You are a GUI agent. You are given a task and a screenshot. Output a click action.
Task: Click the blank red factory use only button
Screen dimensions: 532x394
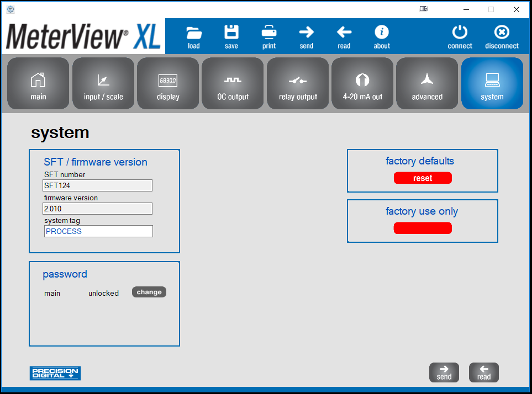(423, 228)
